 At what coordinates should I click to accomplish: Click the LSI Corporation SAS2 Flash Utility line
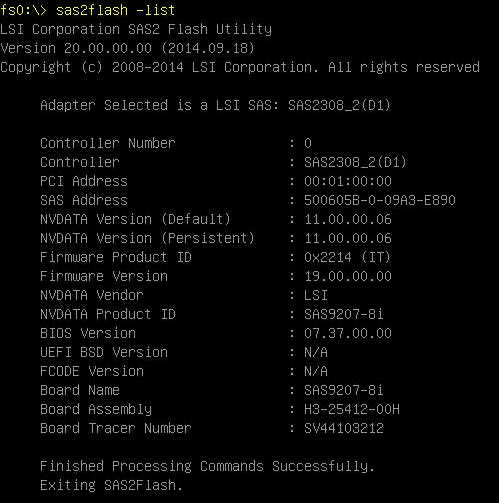click(136, 29)
